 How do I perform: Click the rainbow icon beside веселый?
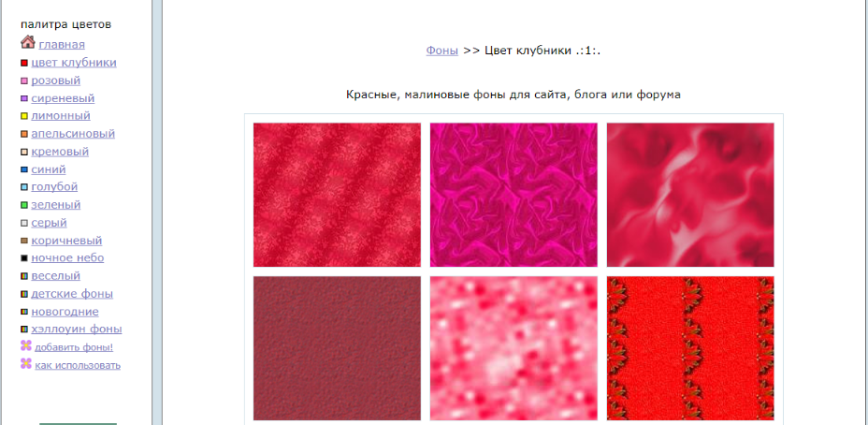tap(24, 276)
